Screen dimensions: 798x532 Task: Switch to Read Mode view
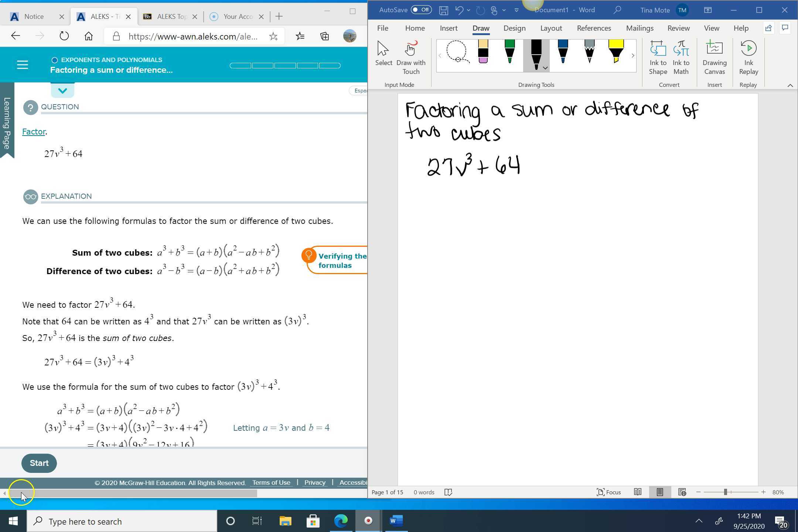pos(637,492)
